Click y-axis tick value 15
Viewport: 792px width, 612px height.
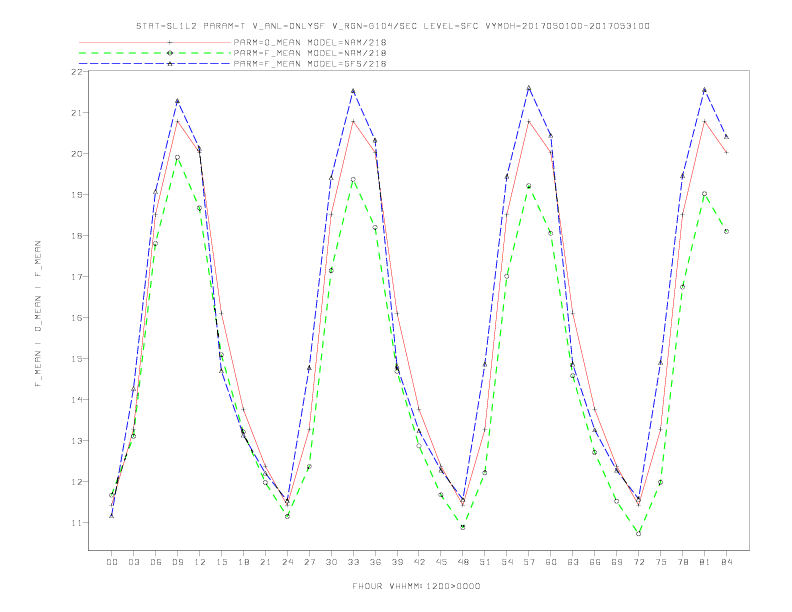tap(77, 359)
